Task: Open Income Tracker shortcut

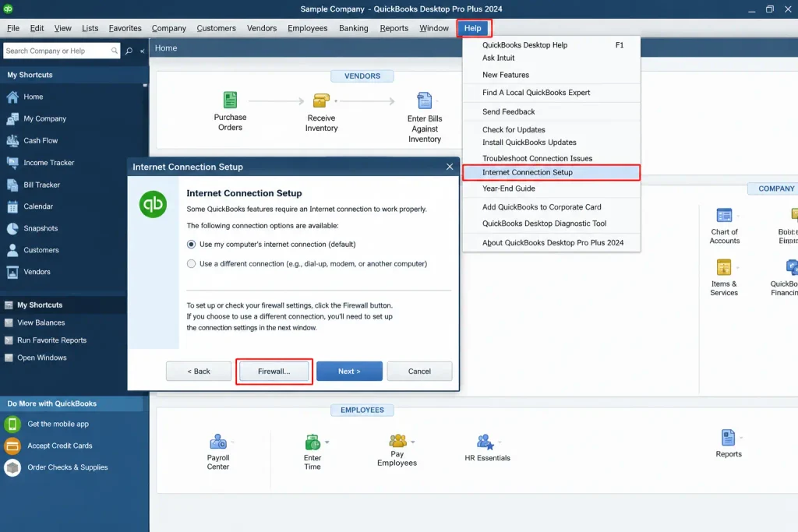Action: click(40, 163)
